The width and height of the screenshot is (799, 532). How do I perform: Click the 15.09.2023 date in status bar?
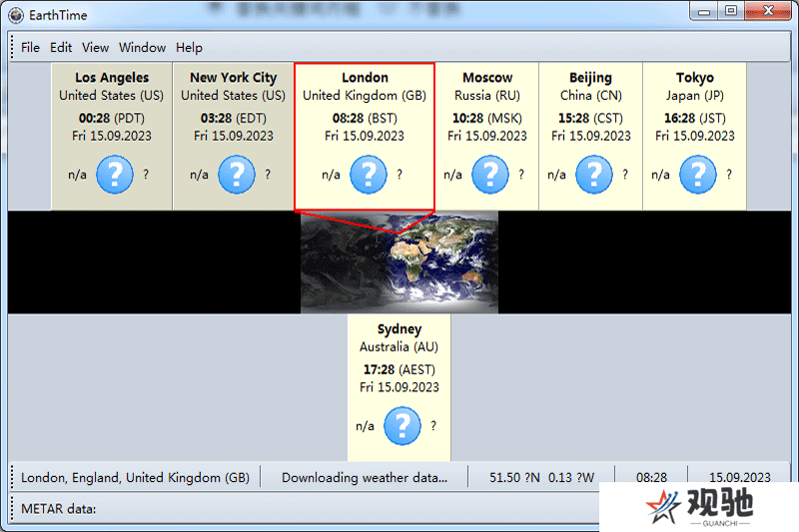(x=740, y=477)
